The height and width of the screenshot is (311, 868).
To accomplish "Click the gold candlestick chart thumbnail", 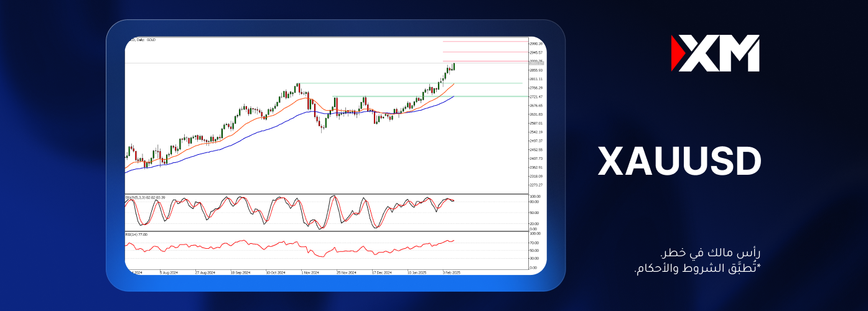I will pyautogui.click(x=335, y=155).
